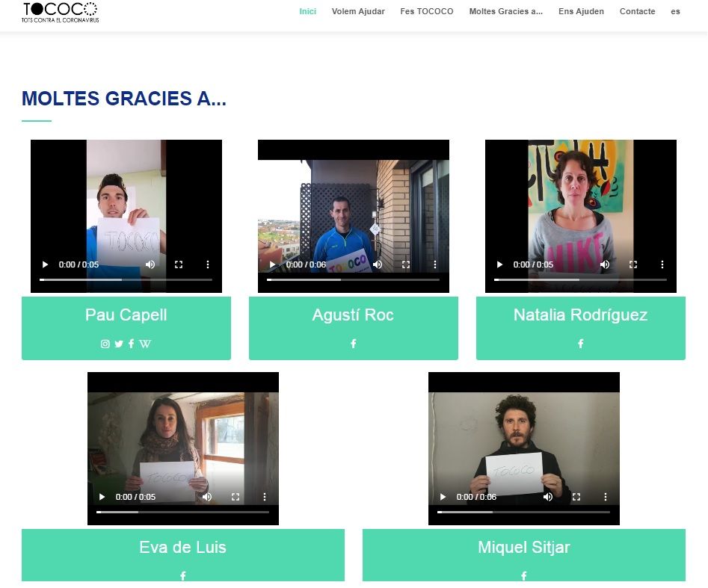Mute the Natalia Rodríguez video

pos(605,264)
